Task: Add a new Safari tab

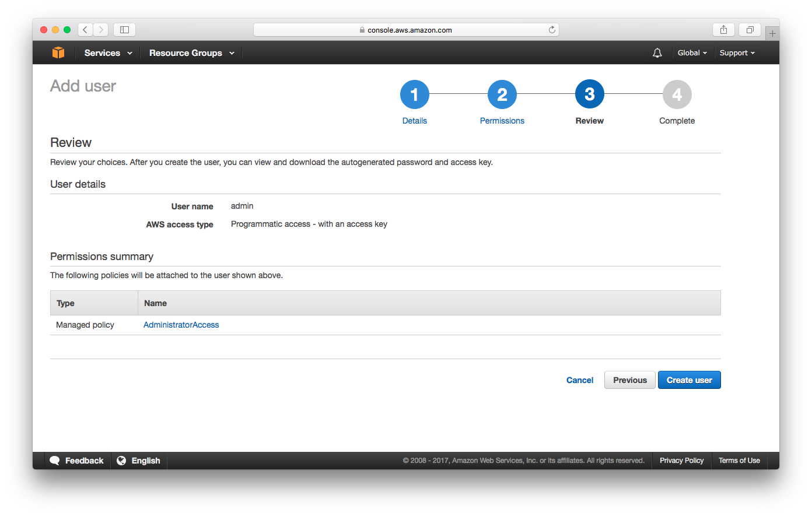Action: coord(772,33)
